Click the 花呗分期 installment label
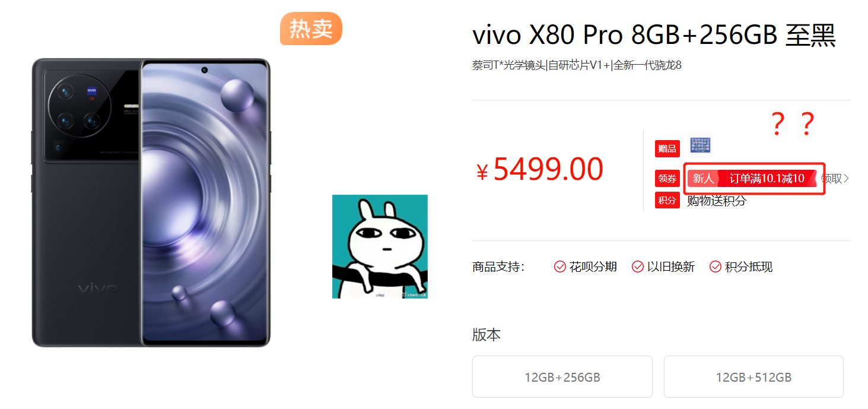The image size is (868, 409). [x=593, y=267]
